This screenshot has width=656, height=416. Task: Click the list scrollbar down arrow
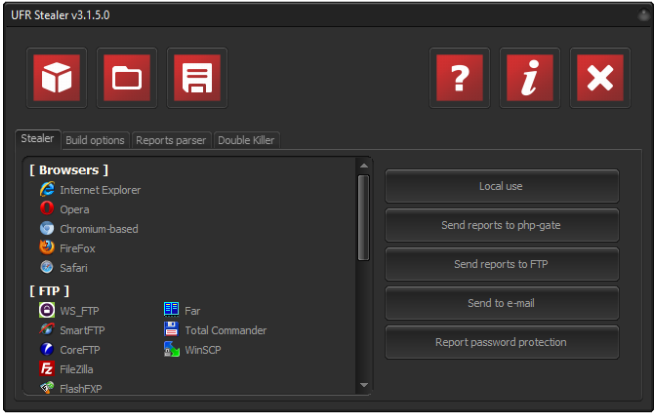(x=364, y=385)
